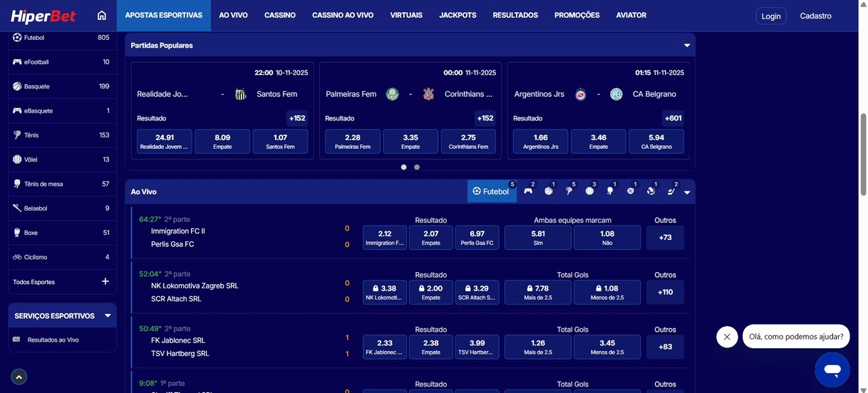The image size is (868, 393).
Task: Select Futebol tab in Ao Vivo section
Action: 492,191
